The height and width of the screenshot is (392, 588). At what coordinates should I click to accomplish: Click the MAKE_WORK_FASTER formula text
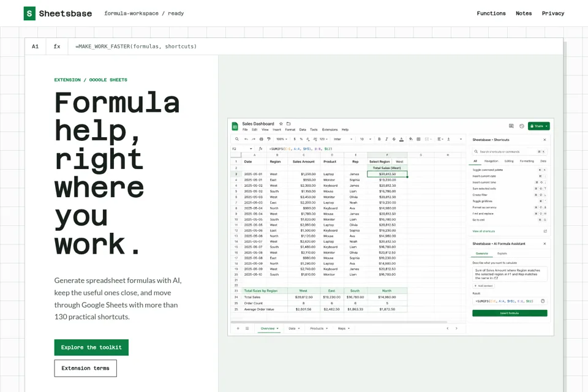tap(136, 47)
